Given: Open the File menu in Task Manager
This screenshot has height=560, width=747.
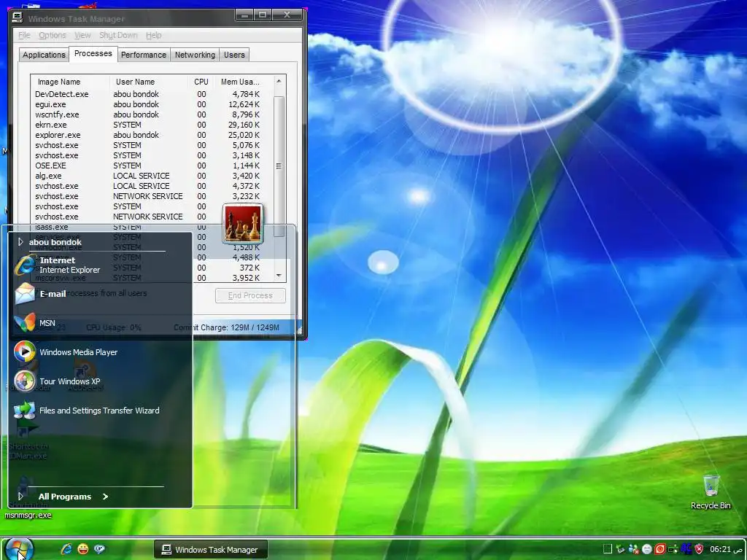Looking at the screenshot, I should [x=24, y=35].
